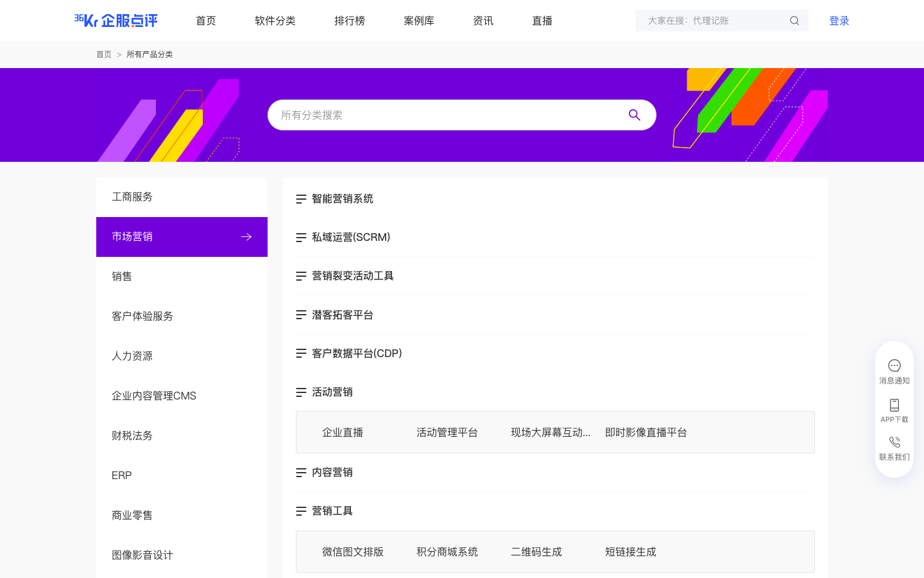This screenshot has width=924, height=578.
Task: Open the 排行榜 navigation menu
Action: (x=350, y=21)
